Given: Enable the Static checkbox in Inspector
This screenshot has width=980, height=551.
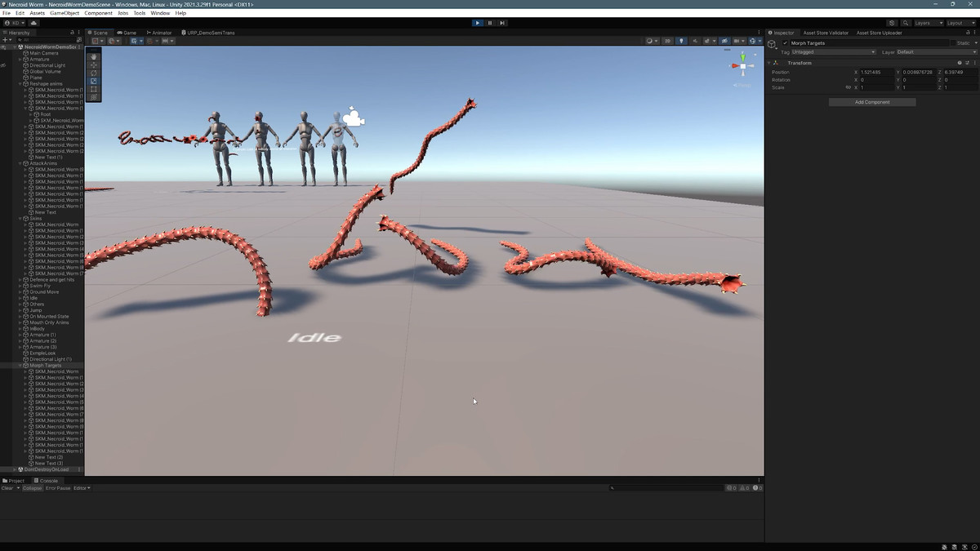Looking at the screenshot, I should (952, 42).
